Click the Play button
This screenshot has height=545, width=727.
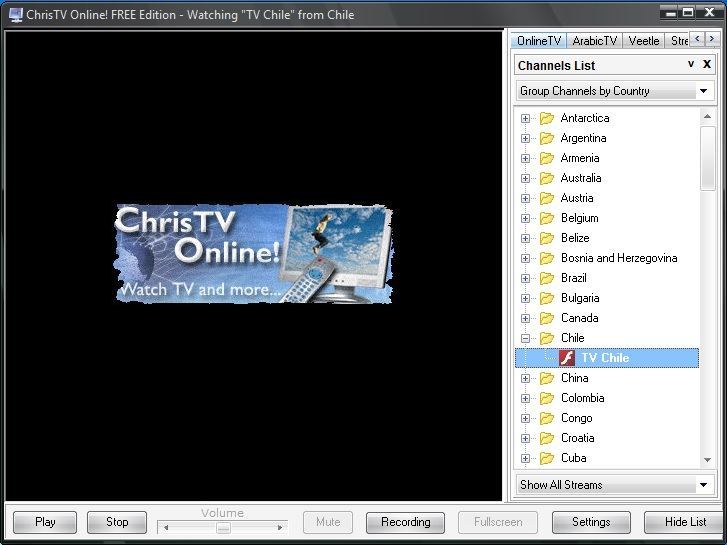(x=45, y=522)
